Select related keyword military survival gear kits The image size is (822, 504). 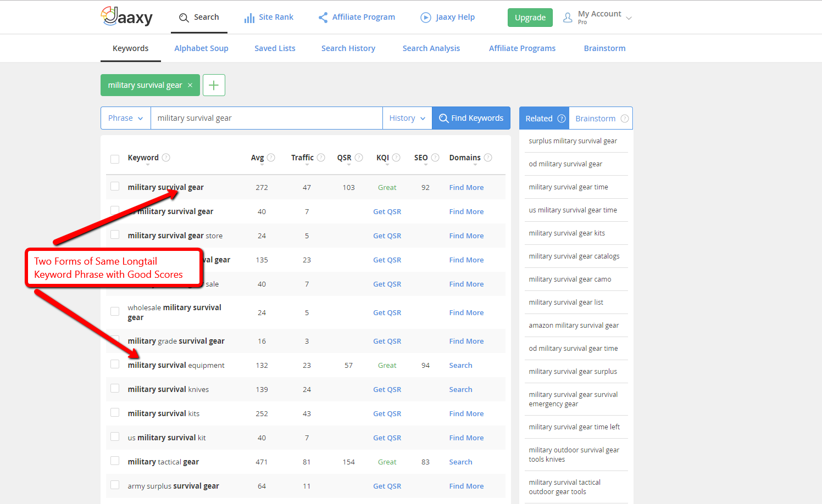coord(566,233)
